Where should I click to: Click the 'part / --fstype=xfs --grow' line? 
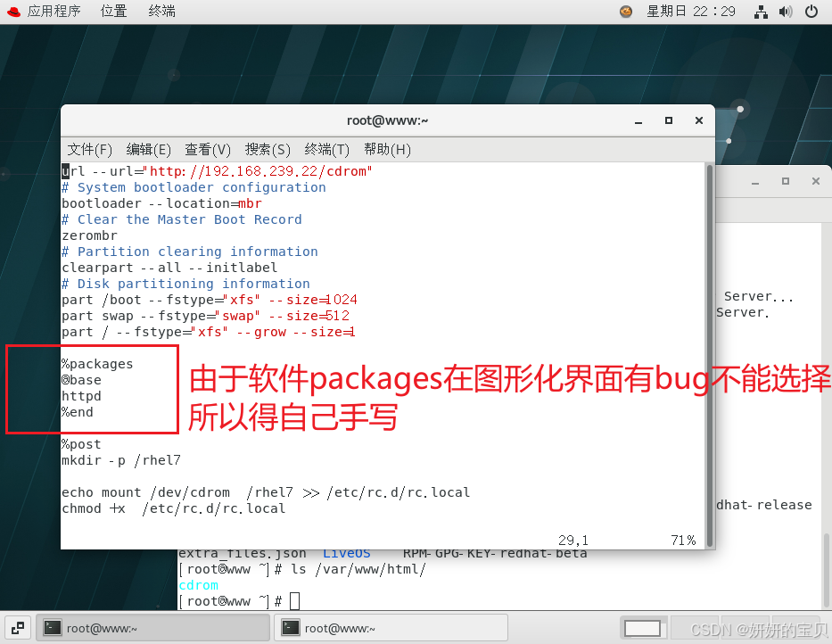click(209, 332)
